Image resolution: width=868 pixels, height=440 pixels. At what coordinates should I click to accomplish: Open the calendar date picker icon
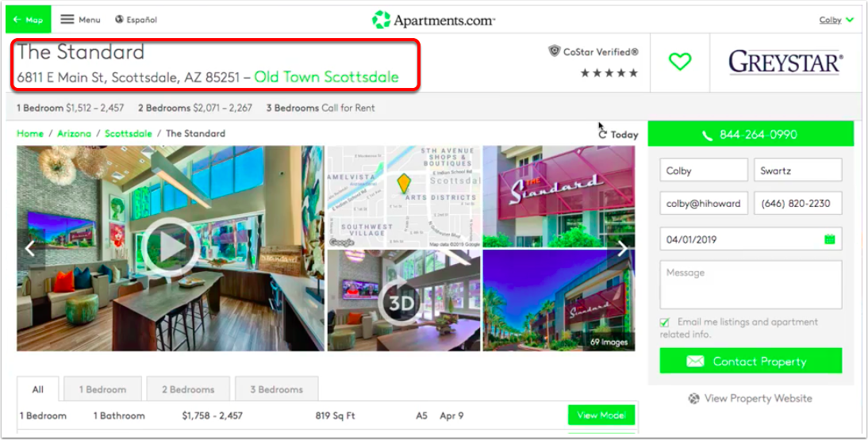829,239
